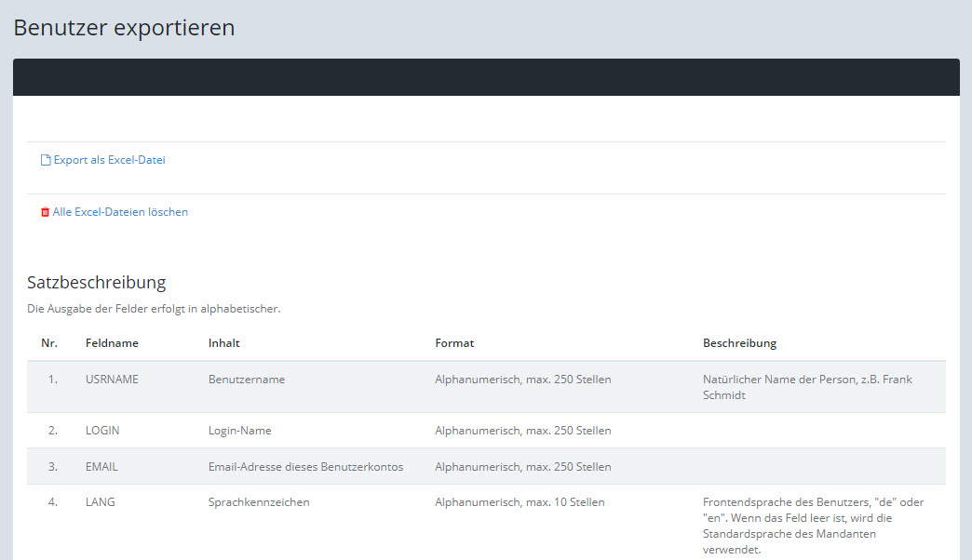Click the Nr. column header
Viewport: 972px width, 560px height.
pyautogui.click(x=49, y=343)
